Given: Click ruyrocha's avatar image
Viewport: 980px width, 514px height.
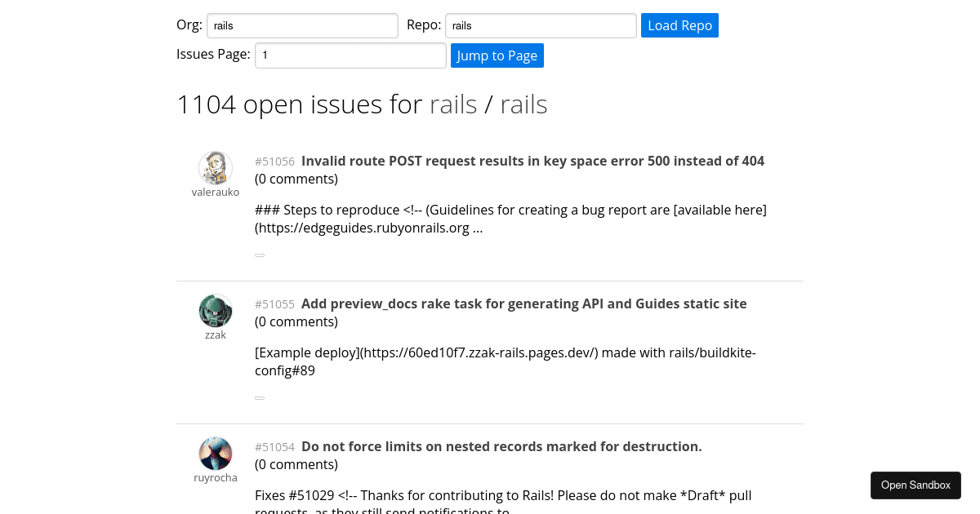Looking at the screenshot, I should point(215,453).
